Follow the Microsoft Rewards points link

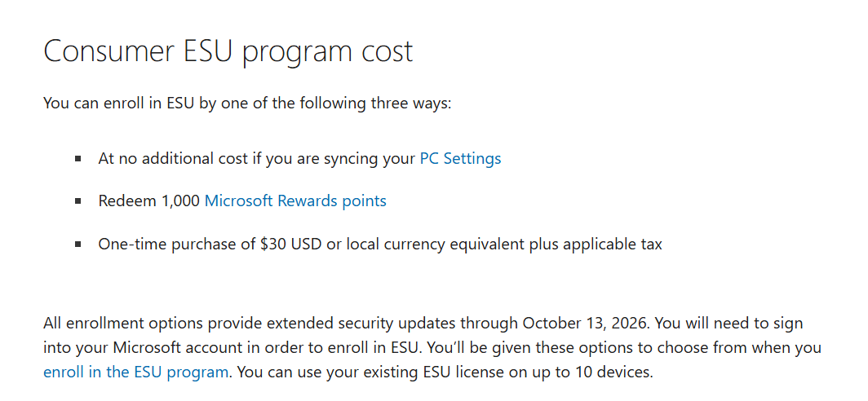click(295, 200)
